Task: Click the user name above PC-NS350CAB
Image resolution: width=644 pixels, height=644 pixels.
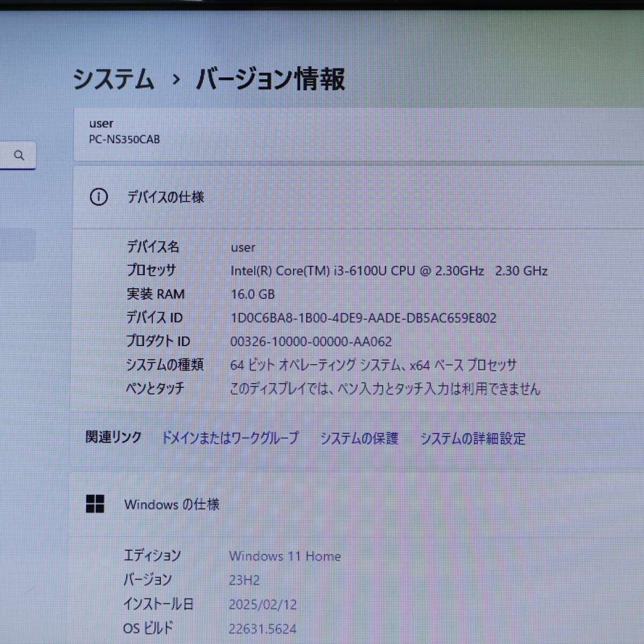Action: [x=101, y=123]
